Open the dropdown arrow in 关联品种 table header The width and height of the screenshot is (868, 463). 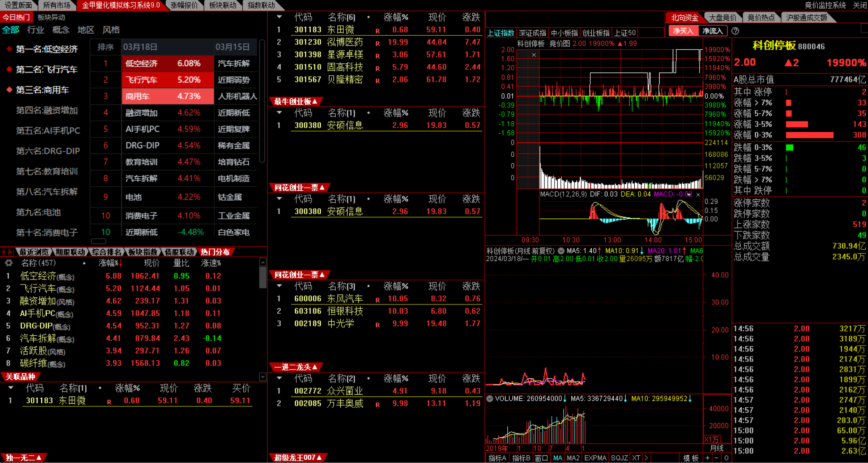11,388
